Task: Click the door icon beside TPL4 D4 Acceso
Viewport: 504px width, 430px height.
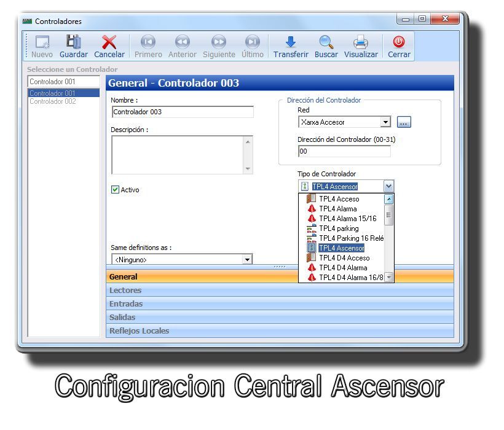Action: [x=311, y=258]
